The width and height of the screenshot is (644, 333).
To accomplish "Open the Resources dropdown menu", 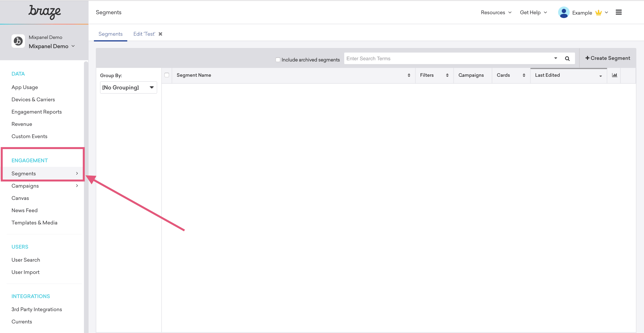I will point(496,12).
